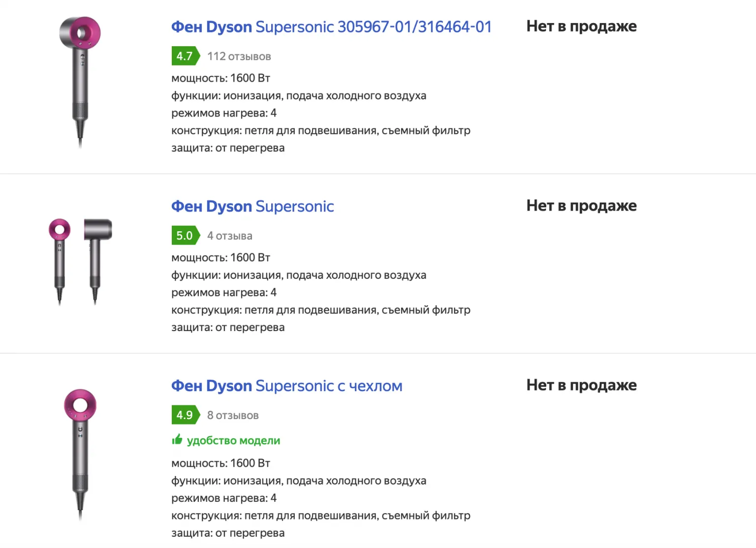Open the 8 отзывов reviews link
The height and width of the screenshot is (548, 756).
[233, 416]
